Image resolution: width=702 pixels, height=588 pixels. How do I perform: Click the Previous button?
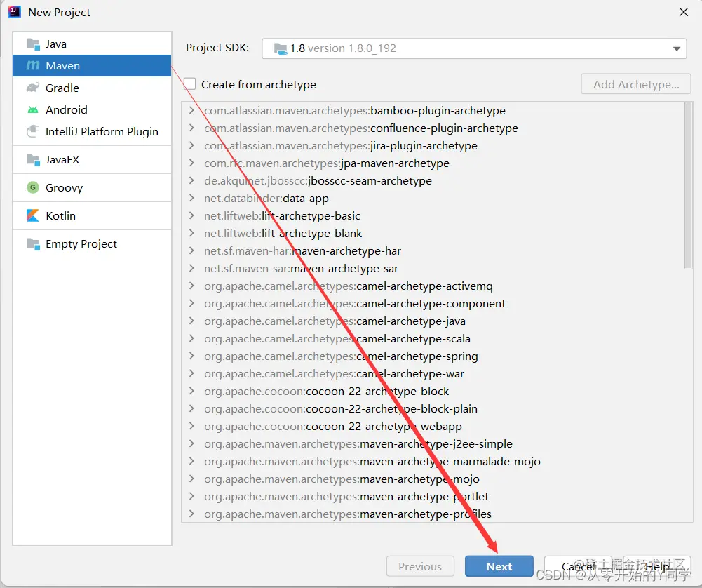(420, 566)
